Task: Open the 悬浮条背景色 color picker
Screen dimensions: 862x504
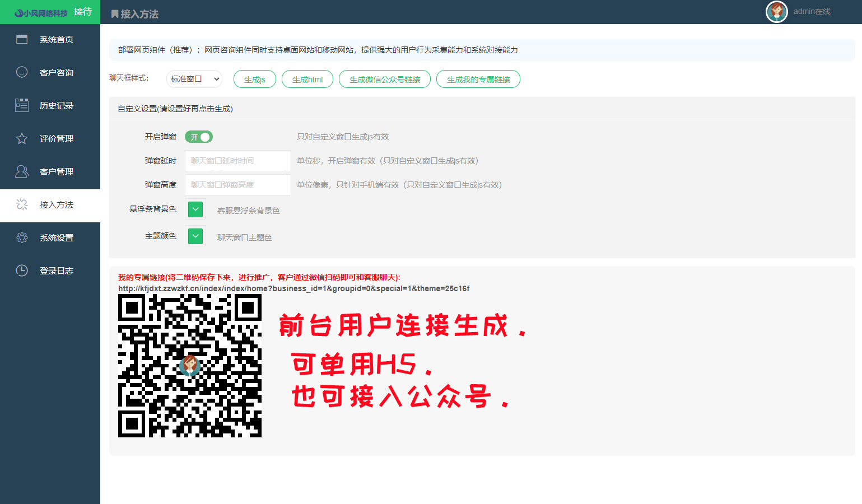Action: [x=195, y=209]
